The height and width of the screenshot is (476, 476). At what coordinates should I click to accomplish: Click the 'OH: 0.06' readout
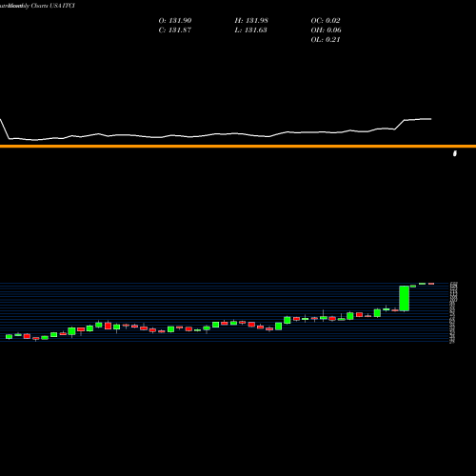pyautogui.click(x=326, y=30)
